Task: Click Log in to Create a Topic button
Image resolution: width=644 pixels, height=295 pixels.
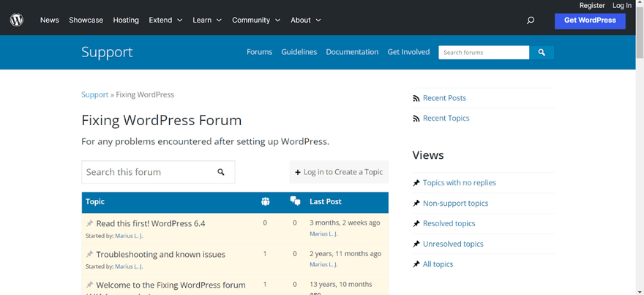Action: [x=339, y=172]
